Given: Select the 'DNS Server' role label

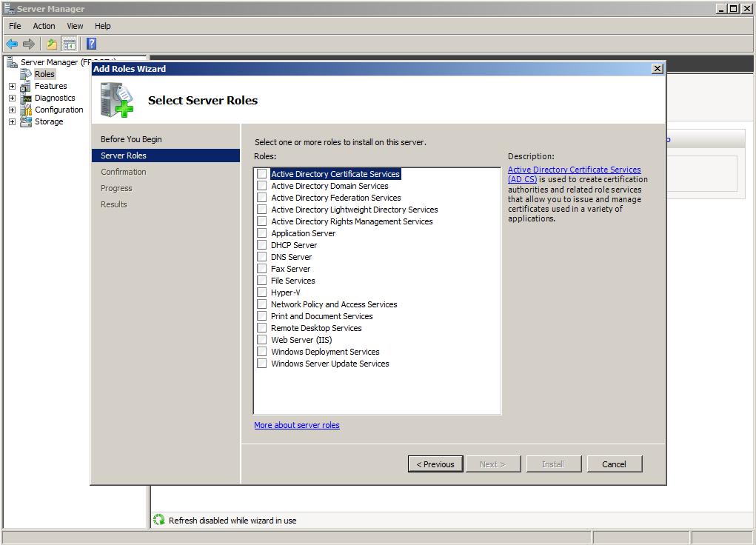Looking at the screenshot, I should 291,257.
